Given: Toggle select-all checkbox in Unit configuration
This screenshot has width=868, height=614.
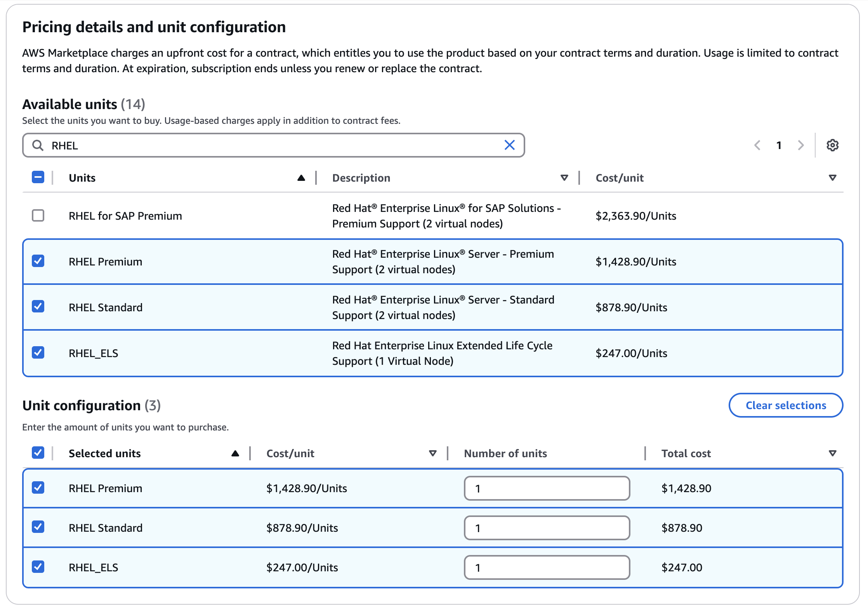Looking at the screenshot, I should click(38, 453).
